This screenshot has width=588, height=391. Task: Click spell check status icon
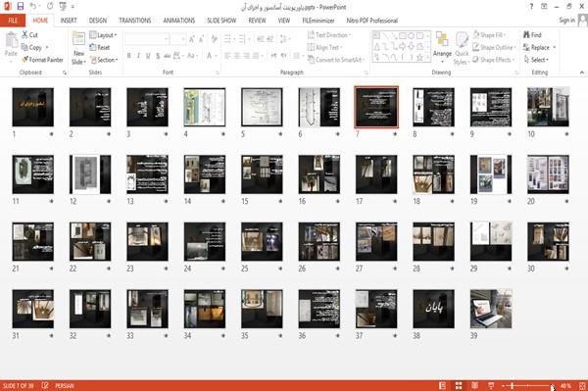tap(45, 386)
